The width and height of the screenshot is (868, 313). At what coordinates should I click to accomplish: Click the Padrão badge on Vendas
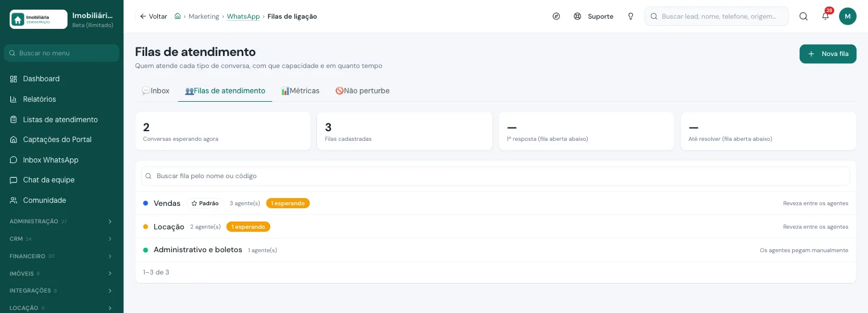tap(205, 203)
